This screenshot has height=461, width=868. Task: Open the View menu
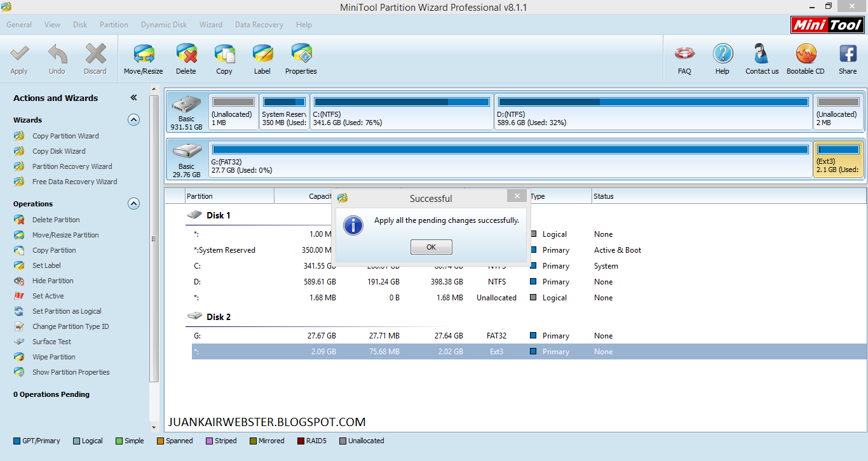(x=53, y=25)
